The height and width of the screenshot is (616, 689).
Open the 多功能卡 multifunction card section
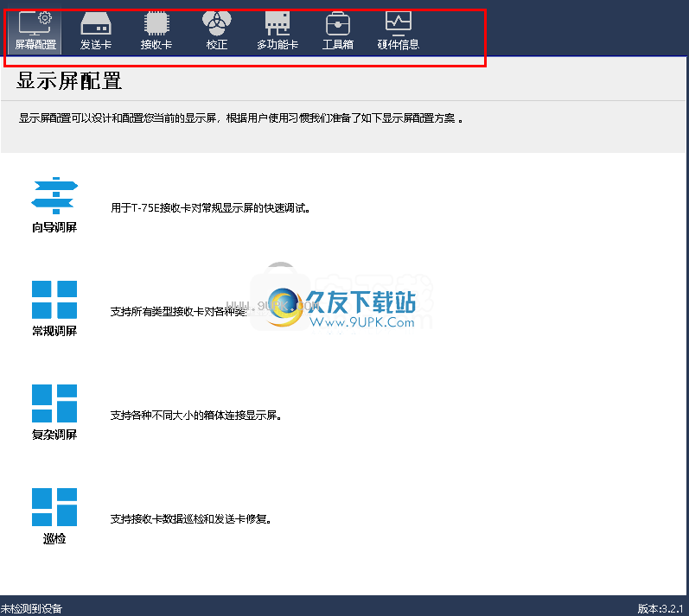(x=278, y=32)
